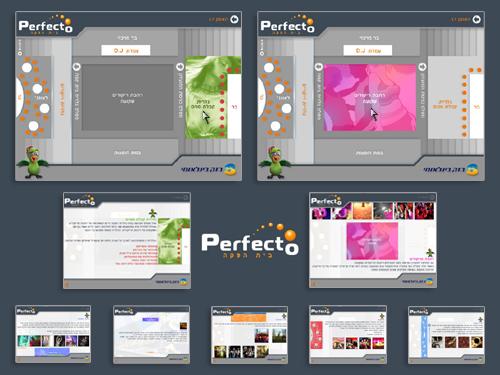Viewport: 500px width, 375px height.
Task: Click the circular icon left of the pink dance floor
Action: tap(318, 67)
